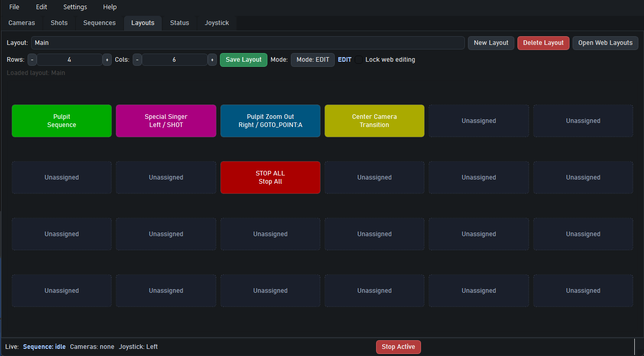The width and height of the screenshot is (644, 356).
Task: Switch to the Joystick tab
Action: coord(216,23)
